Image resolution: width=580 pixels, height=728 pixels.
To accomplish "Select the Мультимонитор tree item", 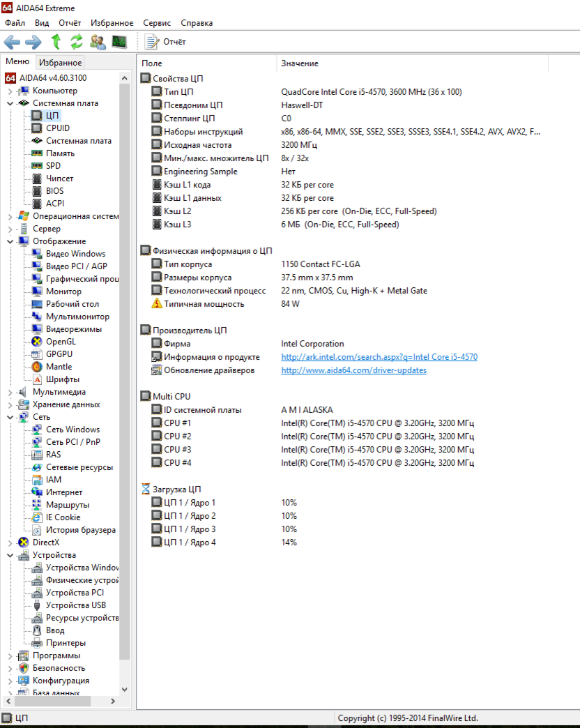I will pos(77,316).
